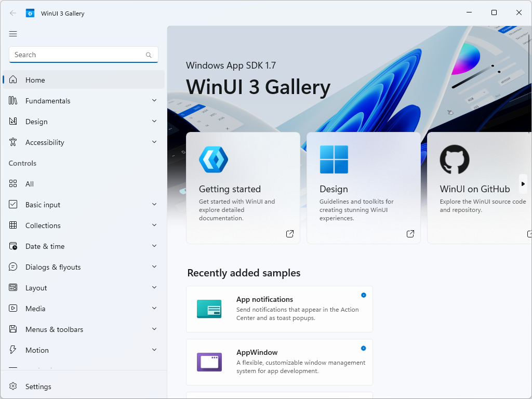The width and height of the screenshot is (532, 399).
Task: Click the carousel next arrow button
Action: [523, 184]
